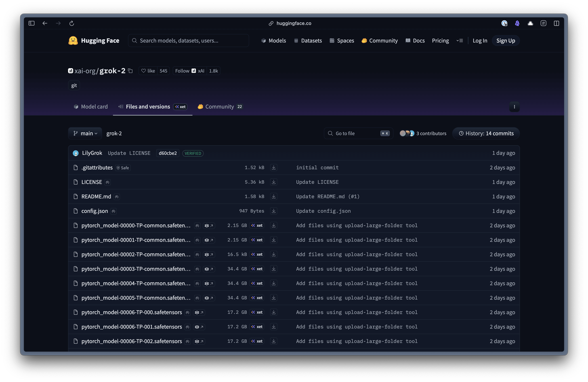Like the grok-2 model
Screen dimensions: 588x382
148,71
